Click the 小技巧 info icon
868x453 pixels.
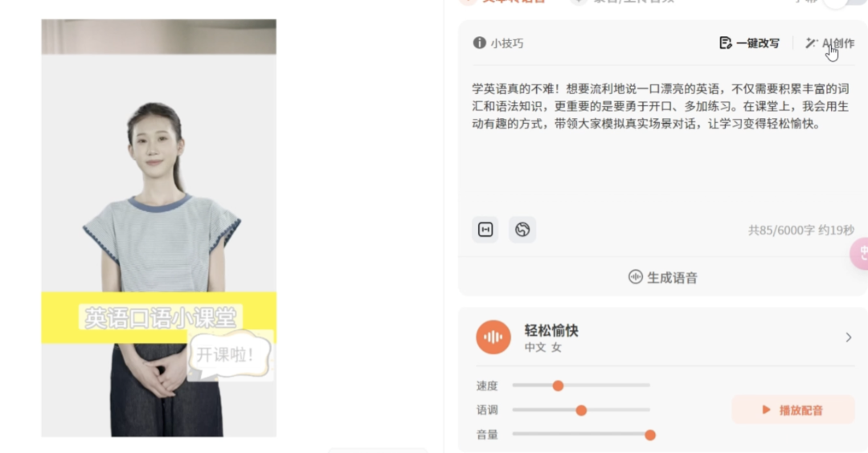479,43
